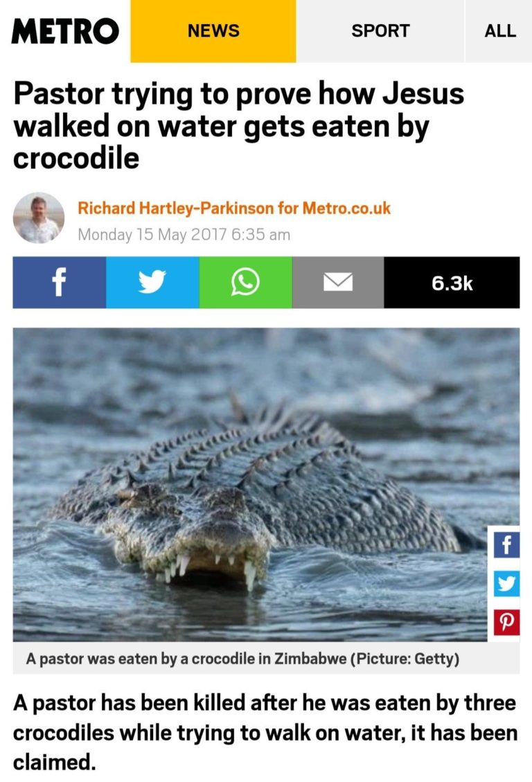This screenshot has width=532, height=782.
Task: Open the crocodile photo
Action: [x=249, y=484]
